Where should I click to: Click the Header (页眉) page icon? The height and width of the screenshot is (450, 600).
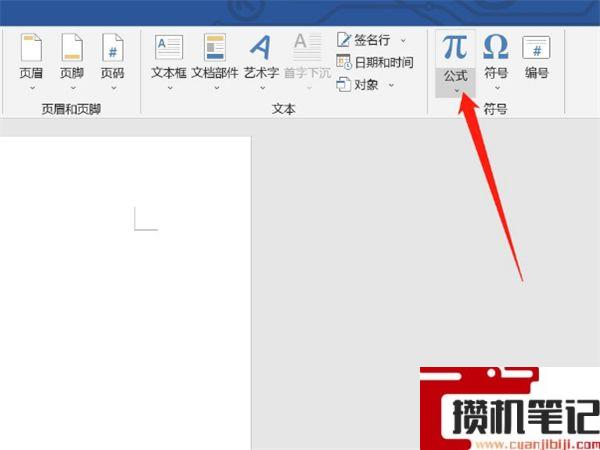tap(31, 47)
